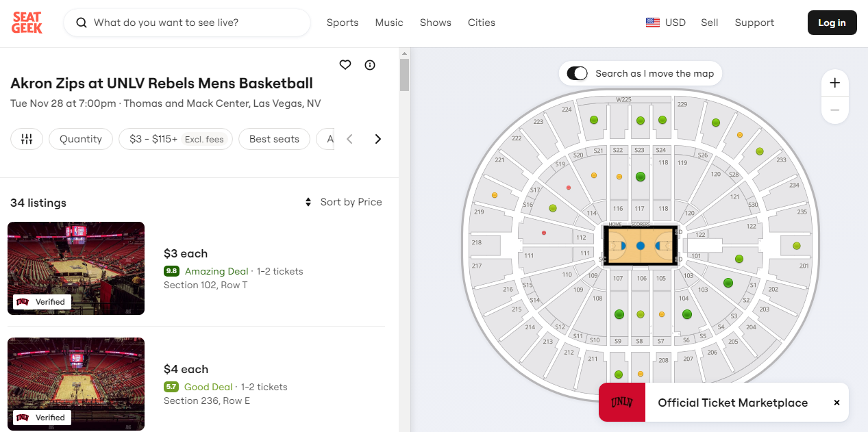Image resolution: width=868 pixels, height=432 pixels.
Task: Click the SeatGeek logo
Action: (x=27, y=23)
